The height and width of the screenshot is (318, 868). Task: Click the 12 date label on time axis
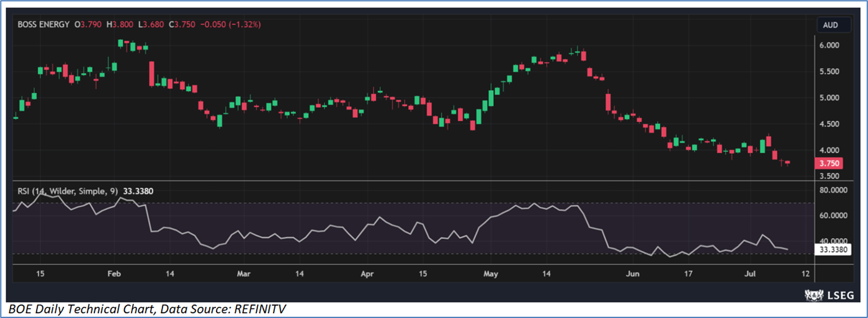[x=805, y=273]
